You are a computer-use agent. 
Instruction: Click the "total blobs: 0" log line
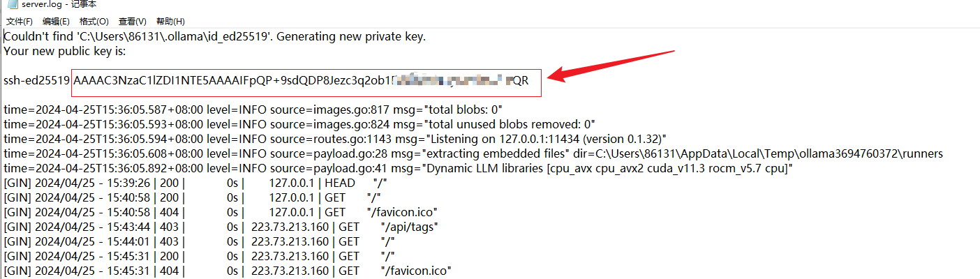[x=253, y=110]
